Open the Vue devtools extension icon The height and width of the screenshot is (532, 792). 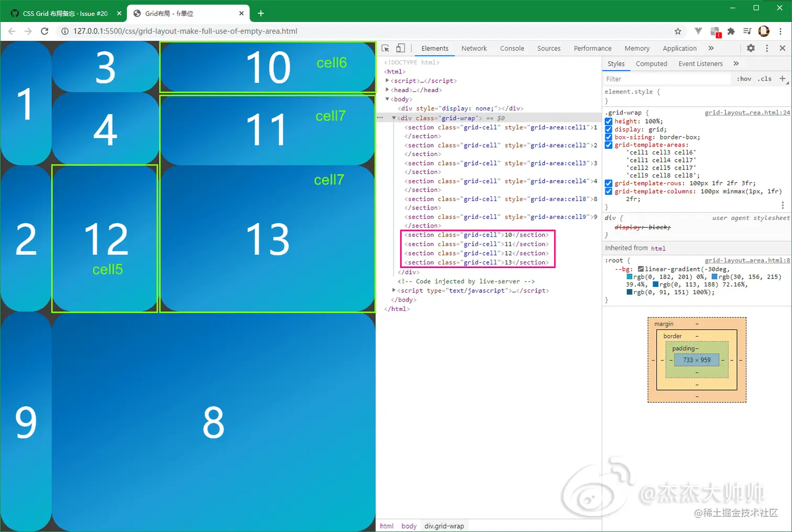tap(698, 31)
